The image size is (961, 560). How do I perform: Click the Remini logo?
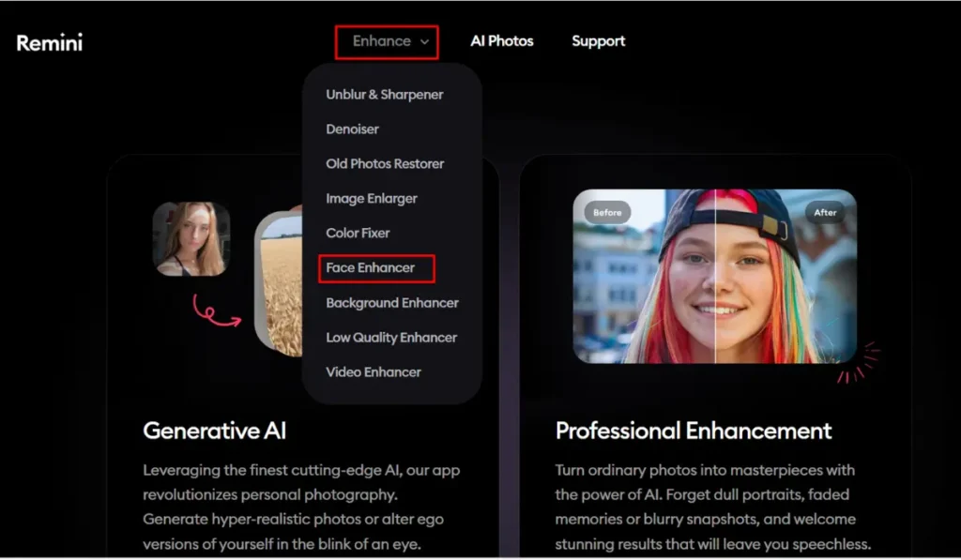(x=49, y=42)
